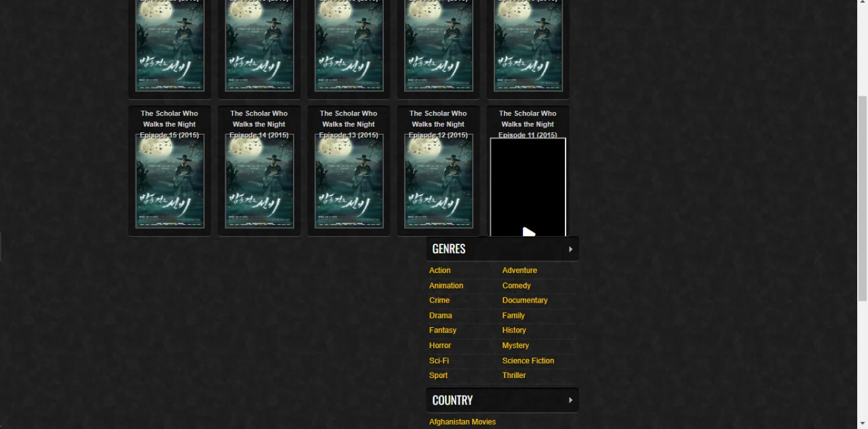Image resolution: width=868 pixels, height=429 pixels.
Task: Click the Episode 12 title link
Action: click(x=438, y=124)
